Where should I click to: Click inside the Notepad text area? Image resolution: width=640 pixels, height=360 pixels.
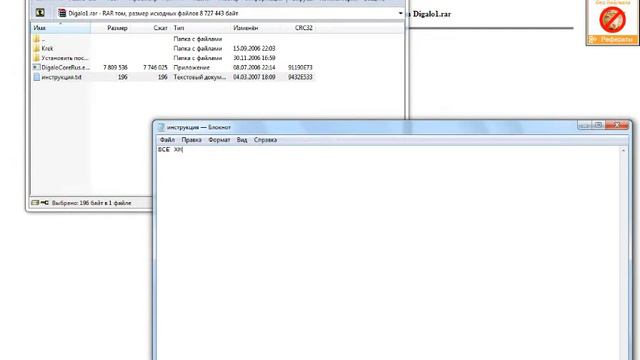click(388, 253)
